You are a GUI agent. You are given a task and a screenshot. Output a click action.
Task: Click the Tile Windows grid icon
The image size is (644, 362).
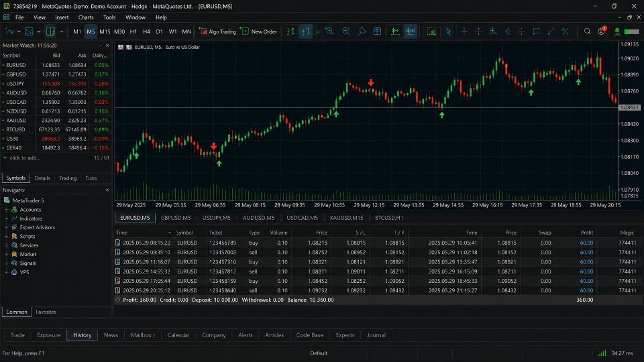(x=377, y=32)
